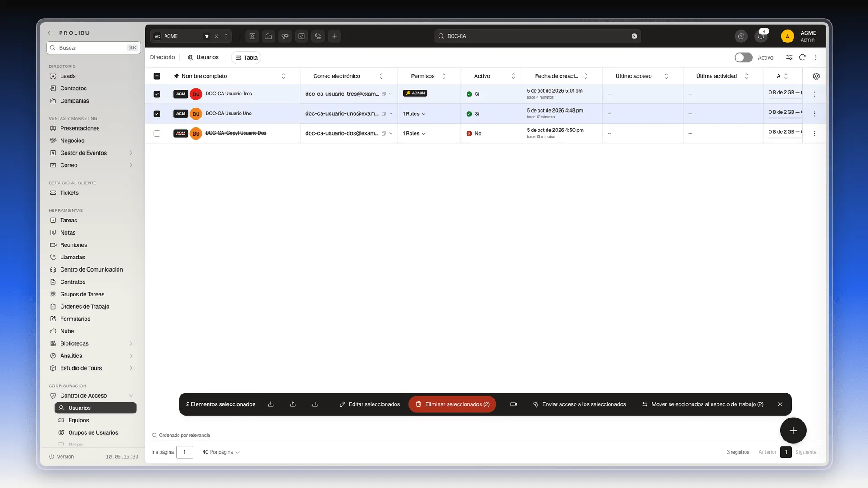This screenshot has width=868, height=488.
Task: Refresh the users table
Action: tap(802, 57)
